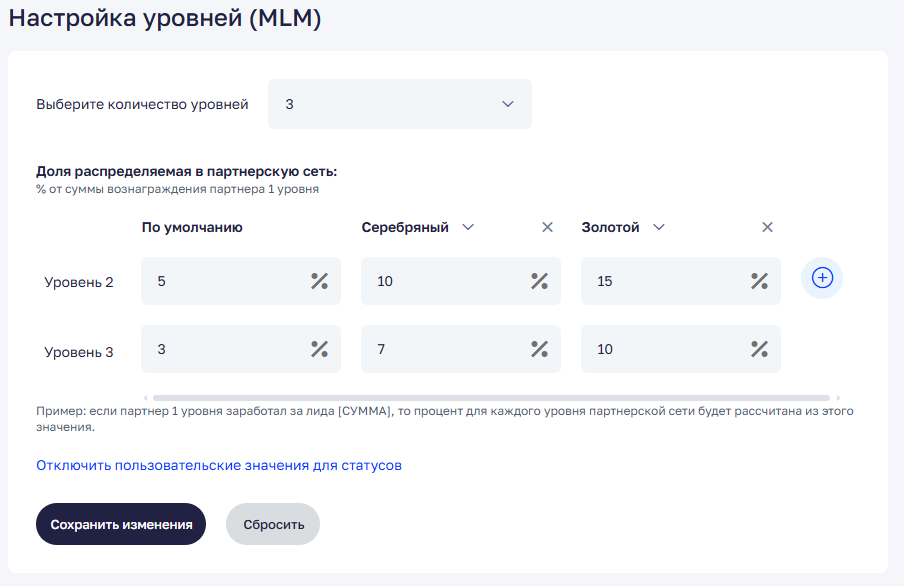This screenshot has width=904, height=586.
Task: Click percent icon in Уровень 3 Золотой field
Action: coord(759,349)
